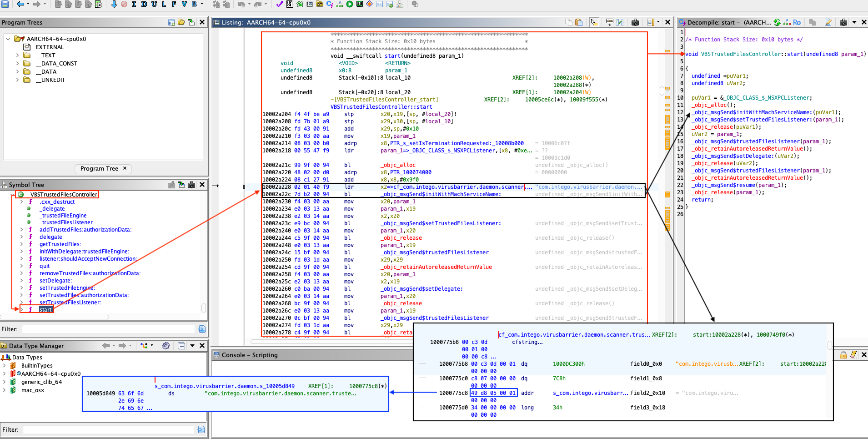Toggle mouse hover mode in Listing
The height and width of the screenshot is (439, 868).
(x=593, y=22)
